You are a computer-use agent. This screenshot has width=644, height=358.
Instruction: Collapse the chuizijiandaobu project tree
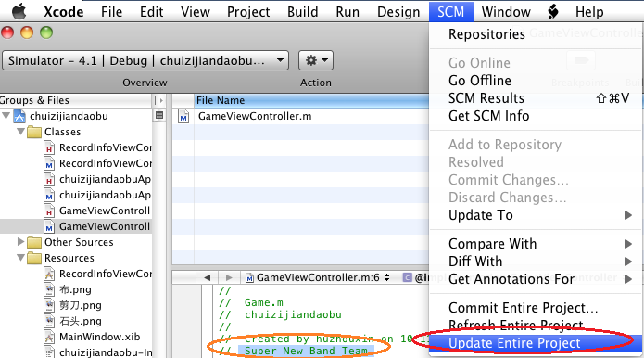click(x=6, y=116)
